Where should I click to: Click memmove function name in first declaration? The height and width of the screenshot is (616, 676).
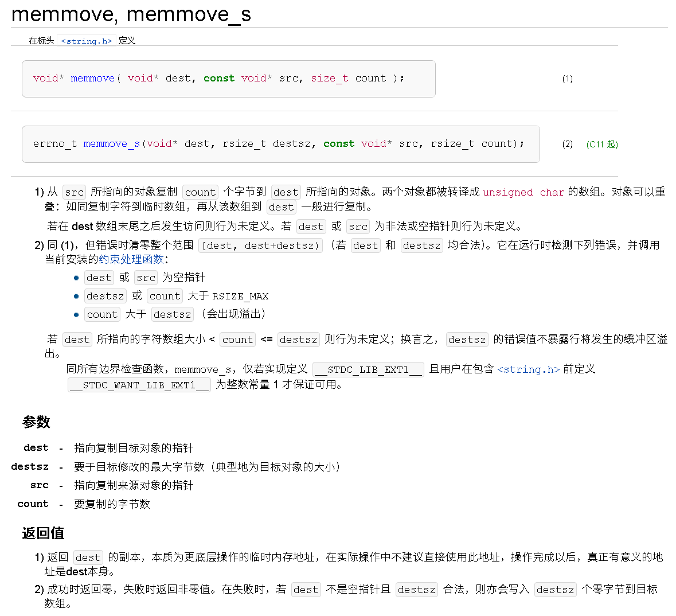click(93, 79)
